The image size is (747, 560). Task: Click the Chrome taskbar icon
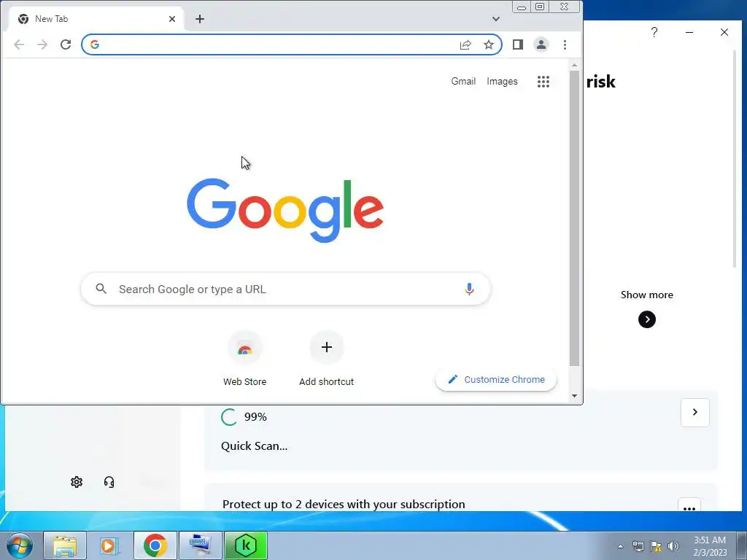pyautogui.click(x=155, y=545)
